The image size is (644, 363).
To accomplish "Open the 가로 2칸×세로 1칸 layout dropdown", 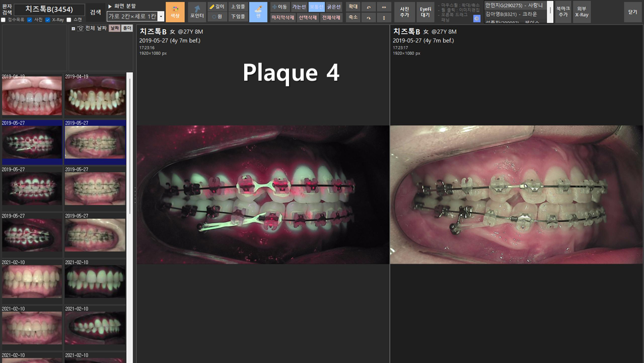I will click(135, 16).
